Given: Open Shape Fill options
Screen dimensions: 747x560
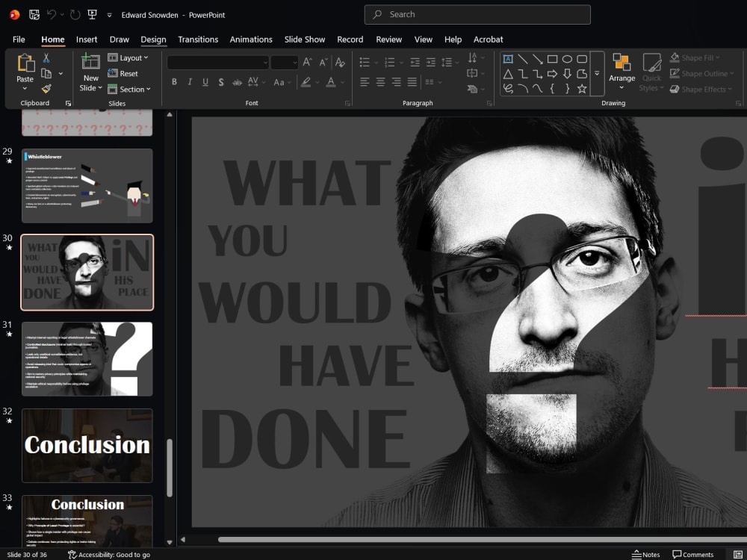Looking at the screenshot, I should 695,57.
